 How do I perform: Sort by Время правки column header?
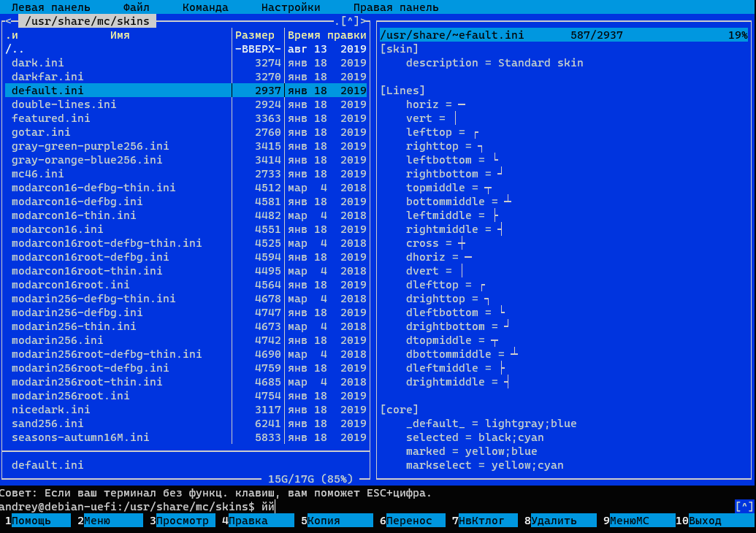coord(327,35)
